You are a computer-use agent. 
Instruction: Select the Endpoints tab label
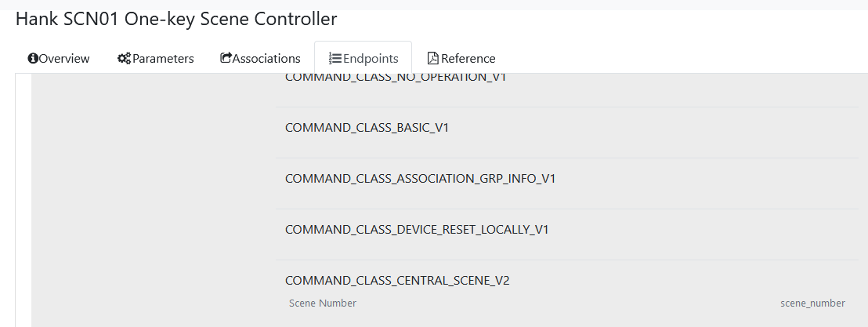(x=371, y=59)
